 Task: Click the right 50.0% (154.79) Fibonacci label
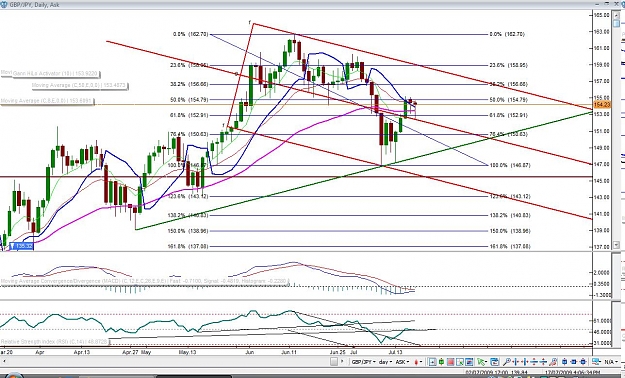click(508, 100)
